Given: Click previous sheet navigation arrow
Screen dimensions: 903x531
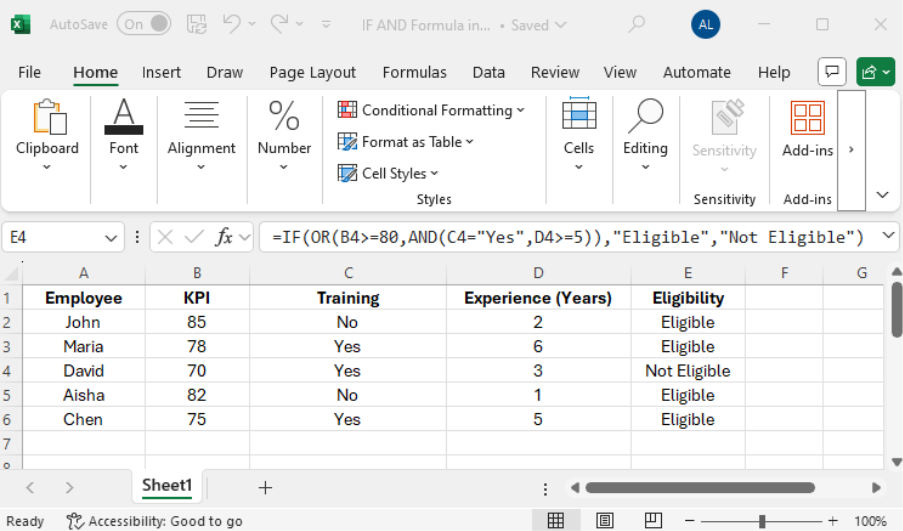Looking at the screenshot, I should coord(31,488).
